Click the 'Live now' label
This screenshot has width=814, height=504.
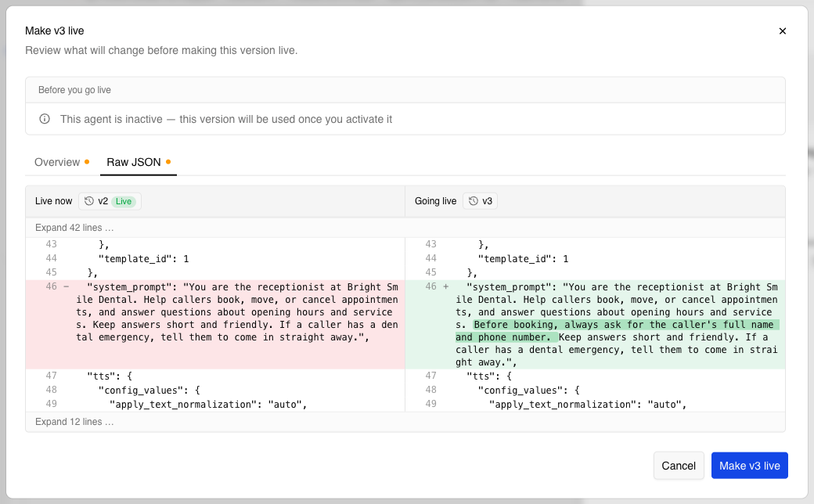[x=53, y=201]
